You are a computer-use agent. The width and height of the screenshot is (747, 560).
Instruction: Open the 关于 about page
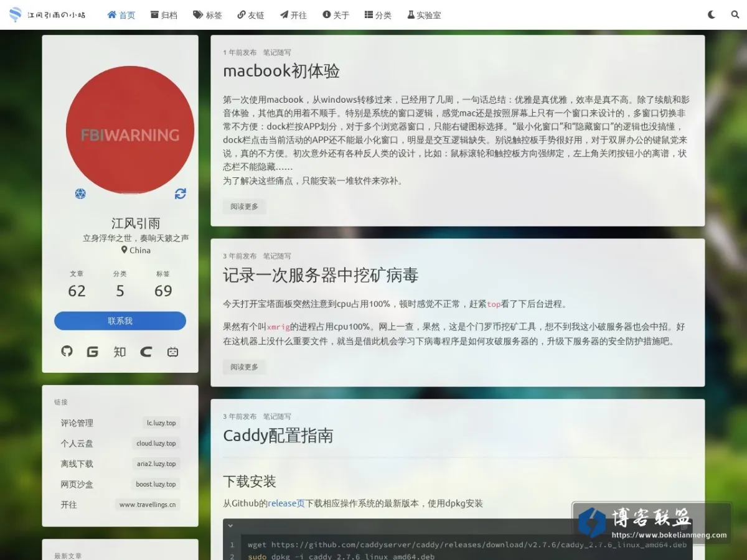(336, 15)
